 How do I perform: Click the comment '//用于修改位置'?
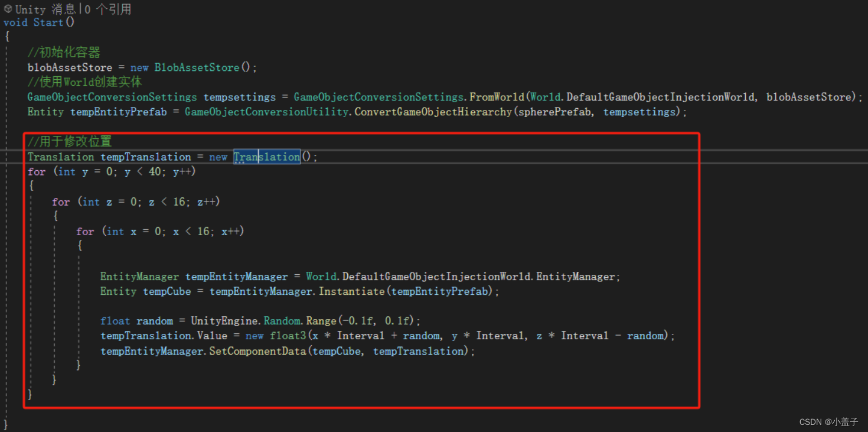click(x=68, y=141)
